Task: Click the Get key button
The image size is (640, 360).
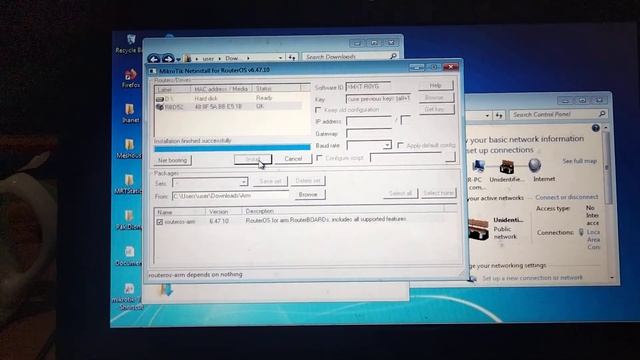Action: (436, 109)
